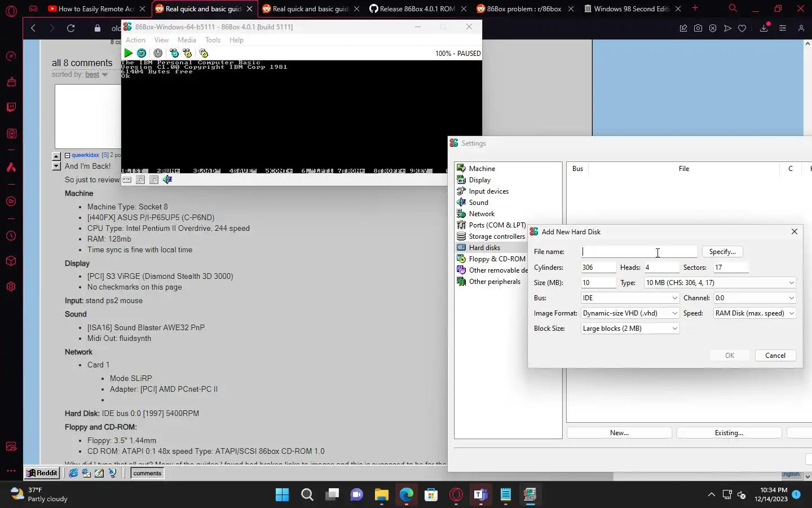812x508 pixels.
Task: Open Opera tab search magnifier icon
Action: (732, 8)
